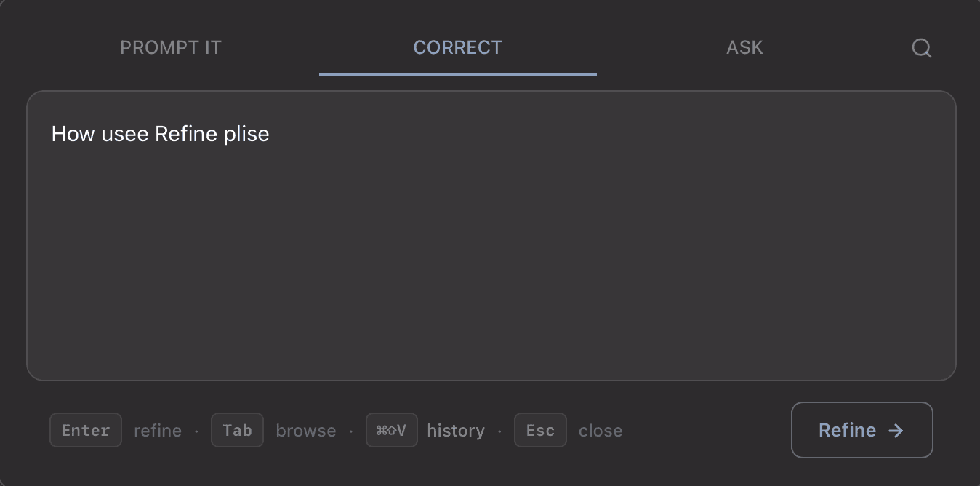Select the typed text 'How usee Refine plise'

pos(160,134)
